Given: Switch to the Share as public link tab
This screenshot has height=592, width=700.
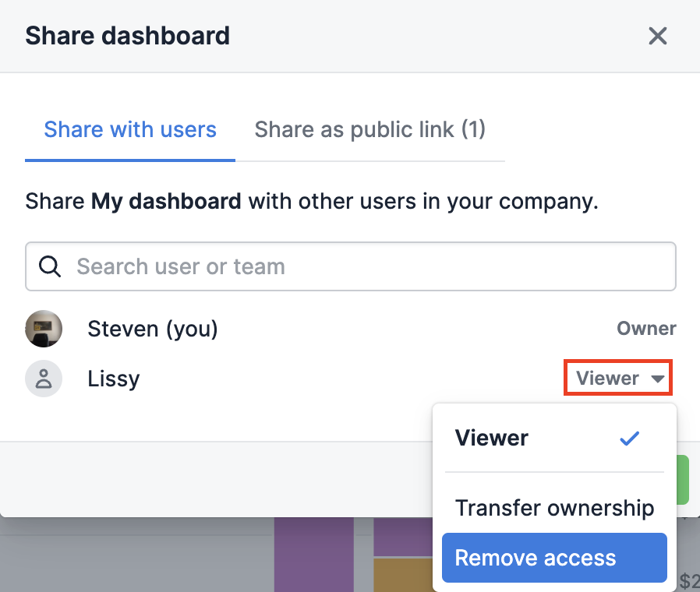Looking at the screenshot, I should pos(371,129).
